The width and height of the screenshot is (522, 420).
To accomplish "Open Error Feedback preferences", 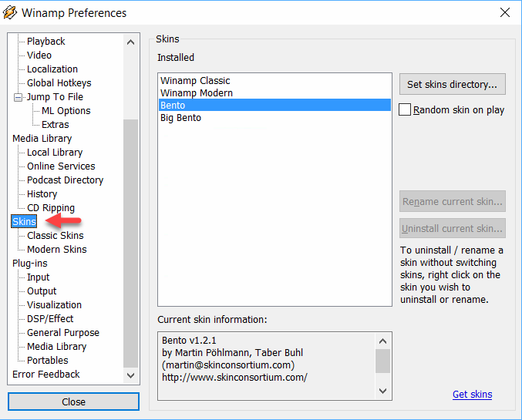I will click(x=46, y=375).
